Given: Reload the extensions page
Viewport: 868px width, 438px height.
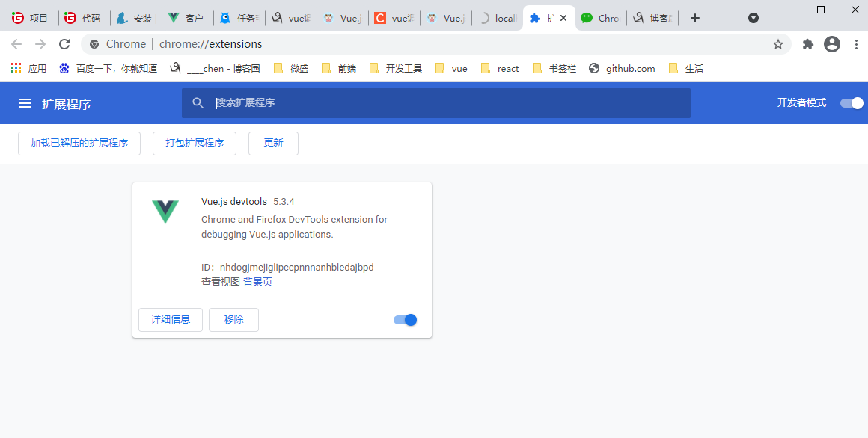Looking at the screenshot, I should (x=65, y=44).
